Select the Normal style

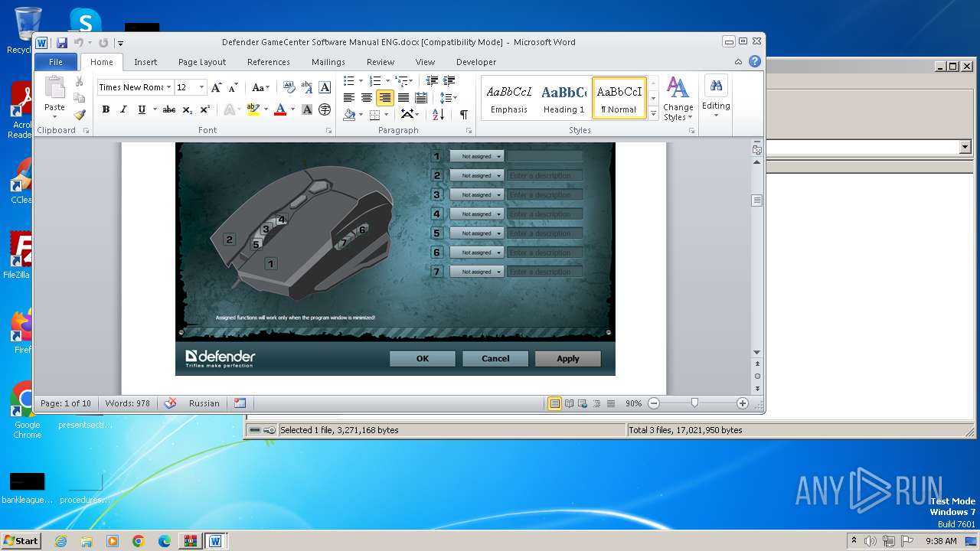[x=619, y=98]
